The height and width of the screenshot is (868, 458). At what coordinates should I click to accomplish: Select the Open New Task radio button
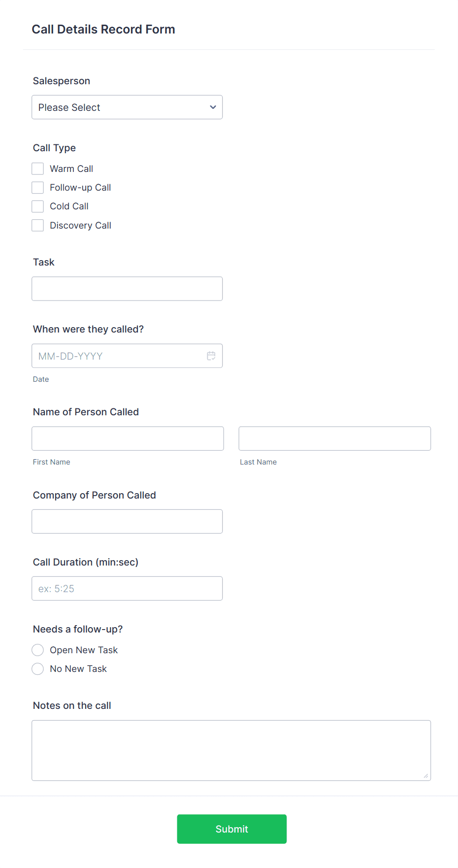point(37,650)
